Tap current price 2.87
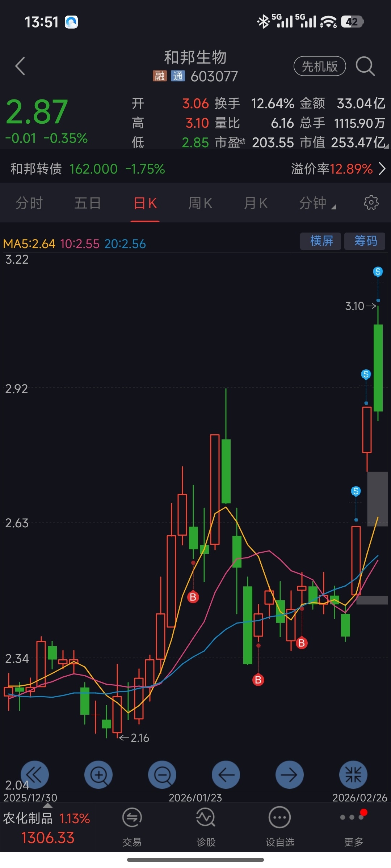The height and width of the screenshot is (868, 391). tap(37, 112)
